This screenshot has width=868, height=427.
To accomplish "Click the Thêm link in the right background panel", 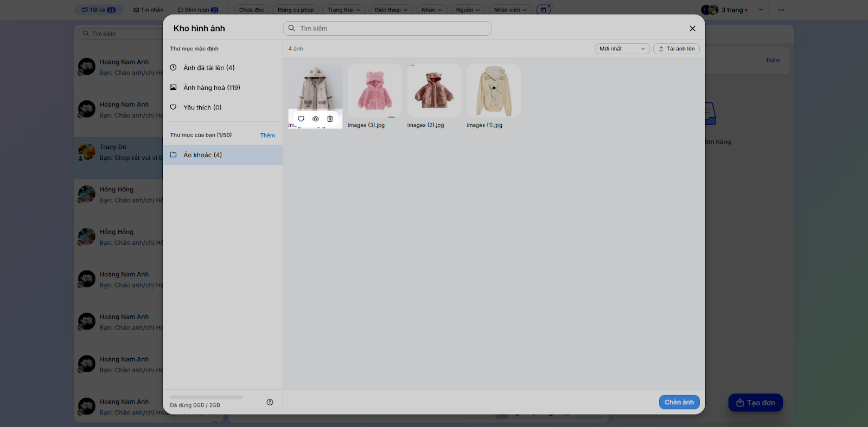I will (773, 61).
